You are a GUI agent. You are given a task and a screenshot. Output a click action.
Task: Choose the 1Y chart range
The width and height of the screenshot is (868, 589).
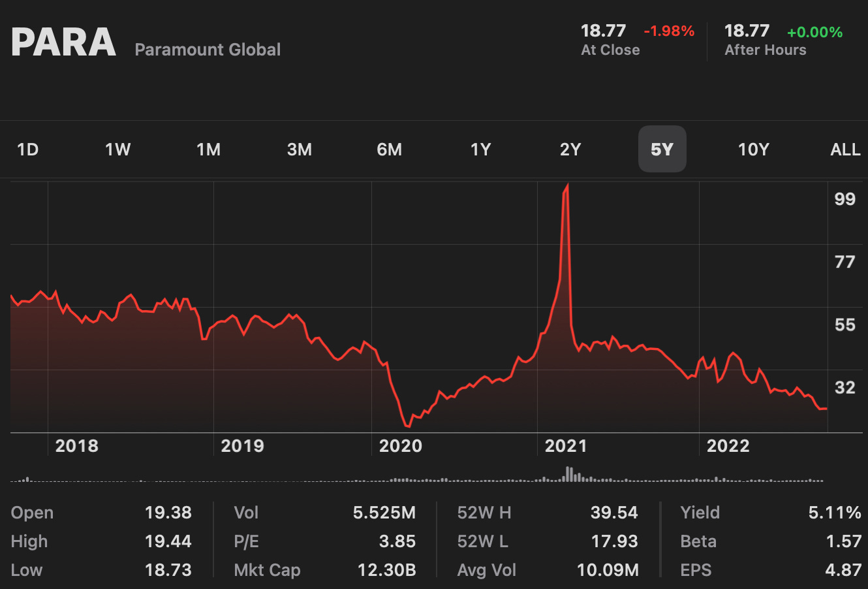[480, 150]
